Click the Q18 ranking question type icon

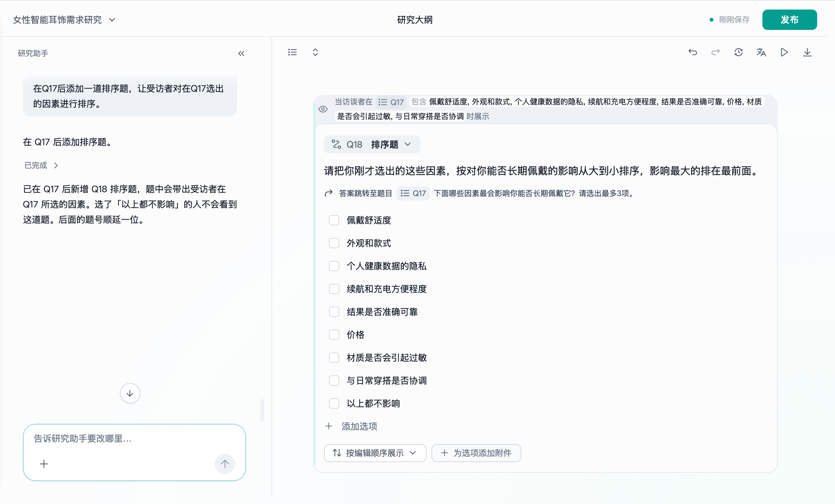pos(336,144)
